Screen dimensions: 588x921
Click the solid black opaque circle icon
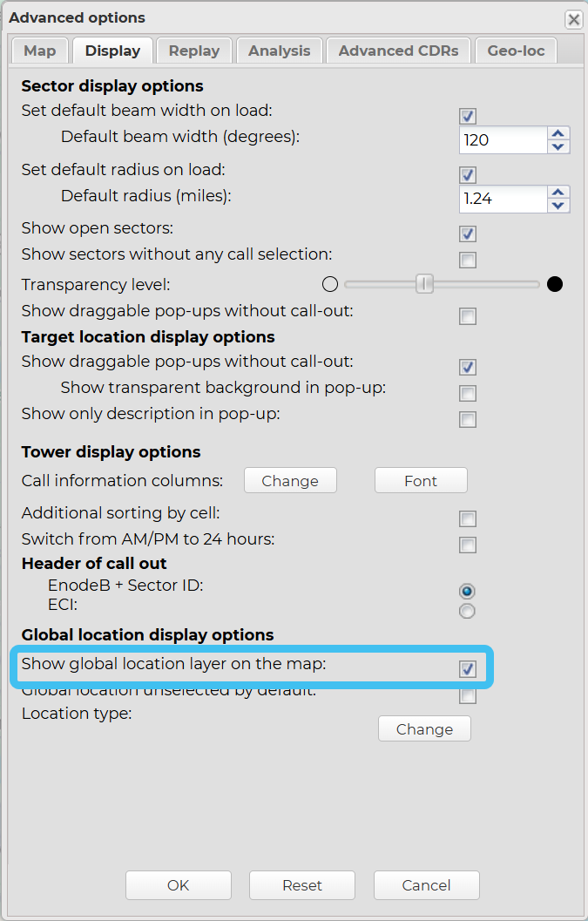tap(555, 284)
